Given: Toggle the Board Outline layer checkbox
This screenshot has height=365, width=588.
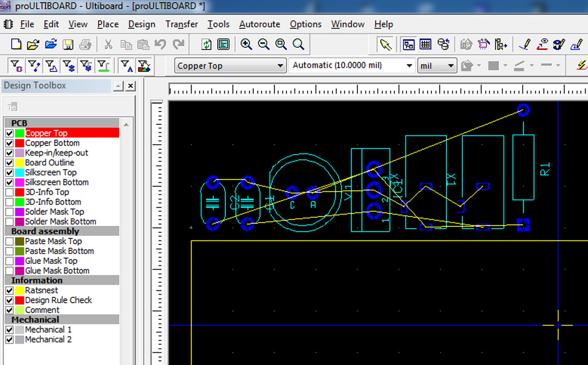Looking at the screenshot, I should click(9, 163).
